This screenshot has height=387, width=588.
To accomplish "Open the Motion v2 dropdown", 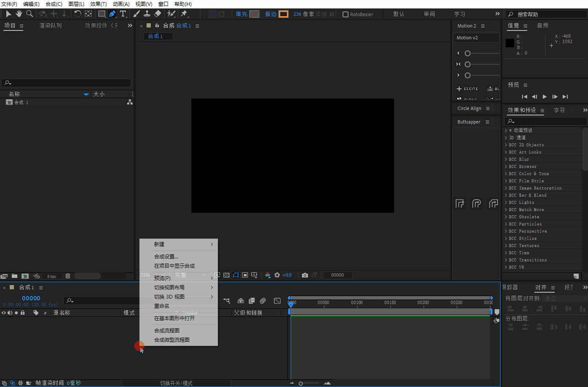I will [x=476, y=38].
